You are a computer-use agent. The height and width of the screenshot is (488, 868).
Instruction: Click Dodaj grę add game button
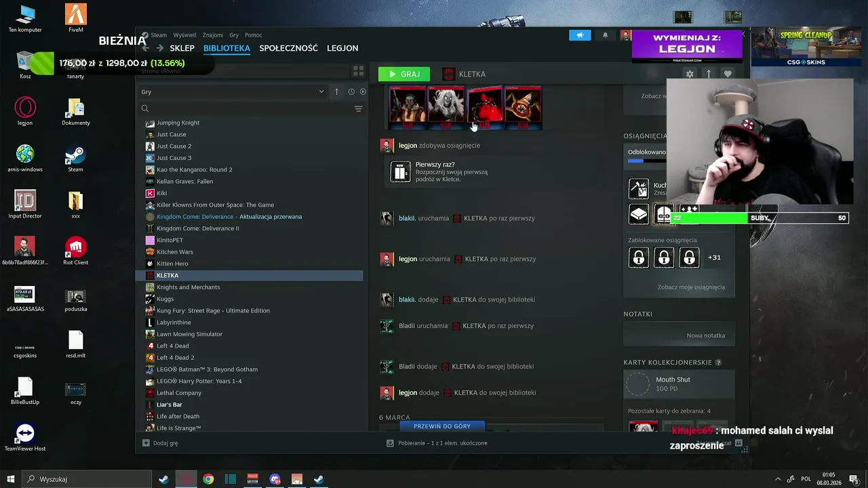click(x=161, y=443)
